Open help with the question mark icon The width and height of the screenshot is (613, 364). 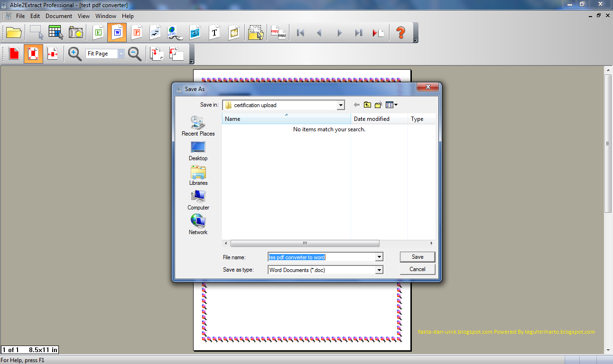(401, 33)
